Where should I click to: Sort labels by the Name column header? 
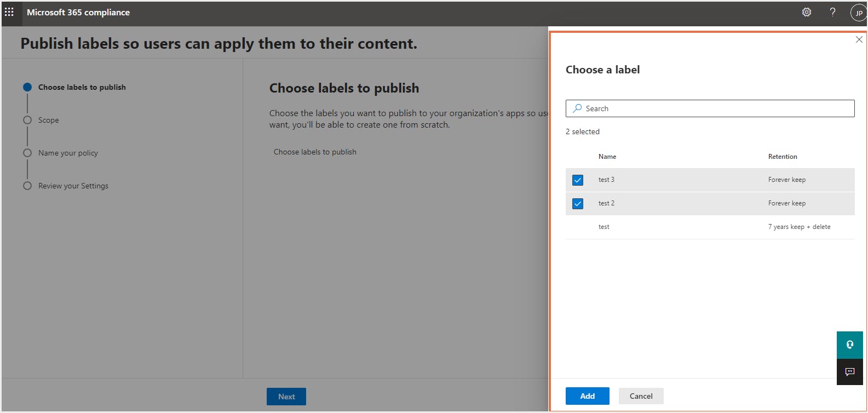(607, 157)
